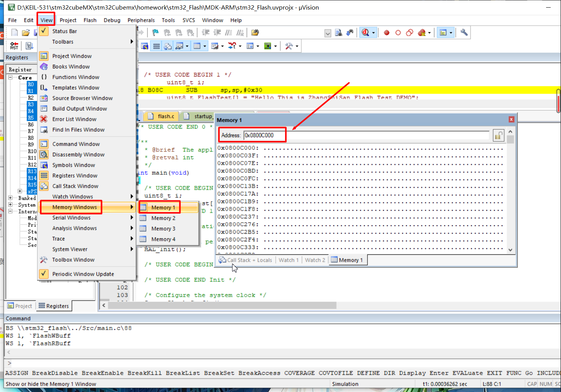Toggle Call Stack window toolbar icon
561x392 pixels.
pos(168,46)
